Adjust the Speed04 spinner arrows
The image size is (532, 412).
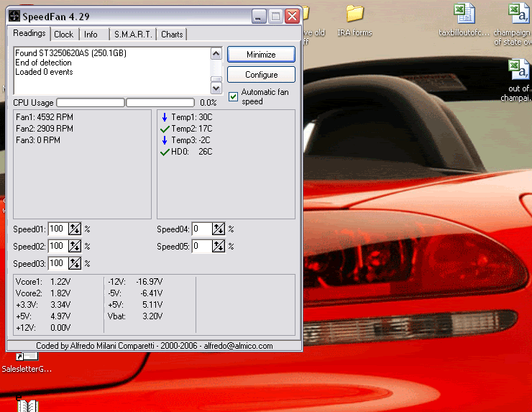[x=219, y=229]
